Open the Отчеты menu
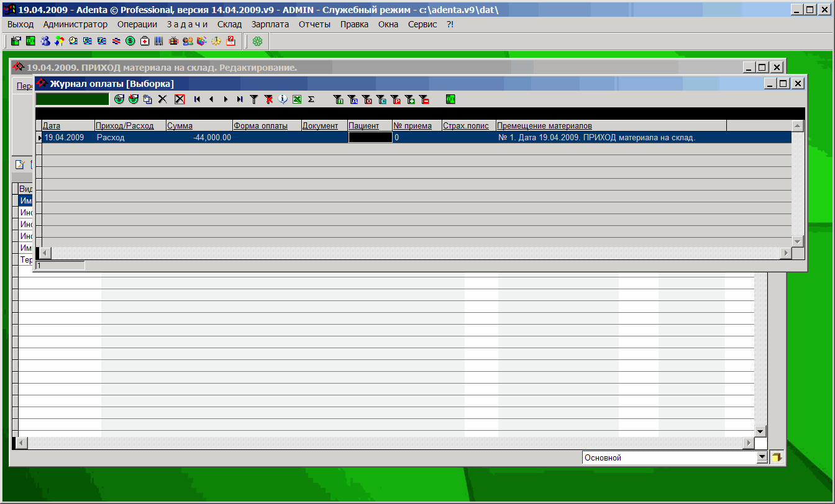This screenshot has width=835, height=504. (x=314, y=24)
